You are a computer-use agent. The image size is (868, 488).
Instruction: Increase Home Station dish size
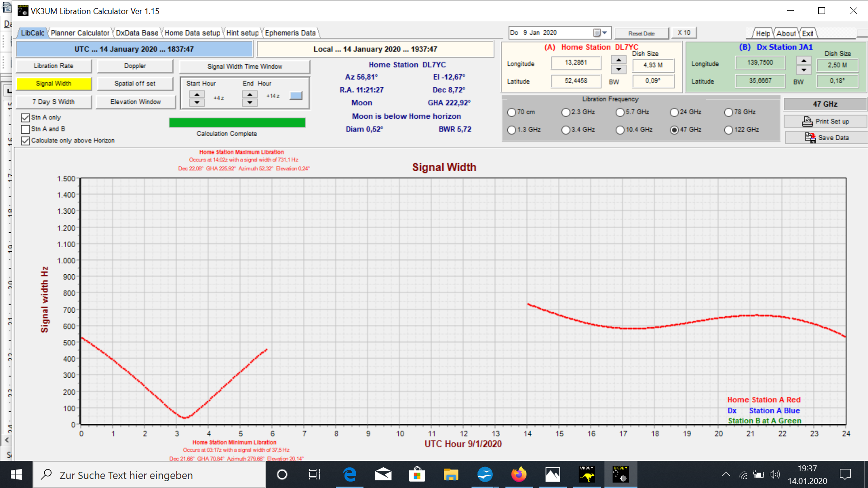(618, 60)
